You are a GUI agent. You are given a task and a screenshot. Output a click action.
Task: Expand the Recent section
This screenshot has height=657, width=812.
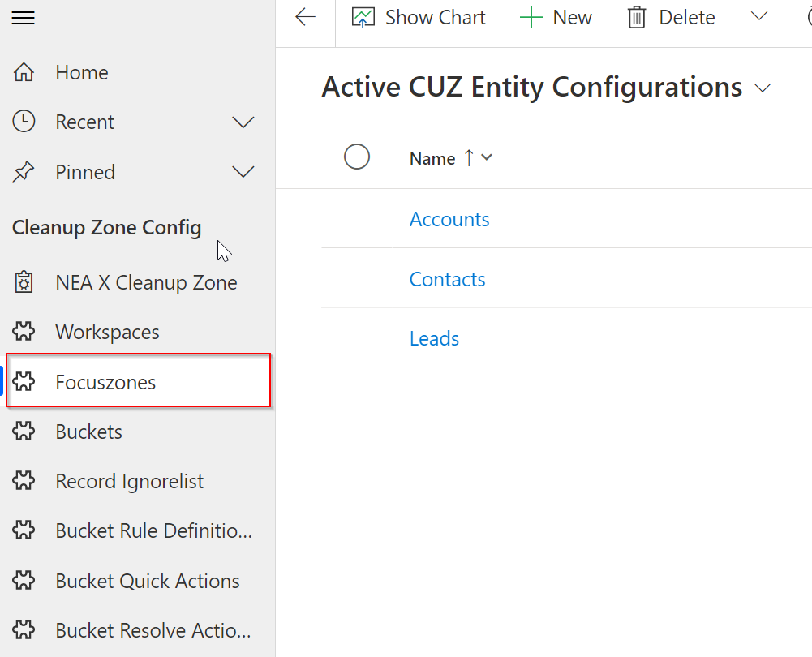click(x=243, y=122)
